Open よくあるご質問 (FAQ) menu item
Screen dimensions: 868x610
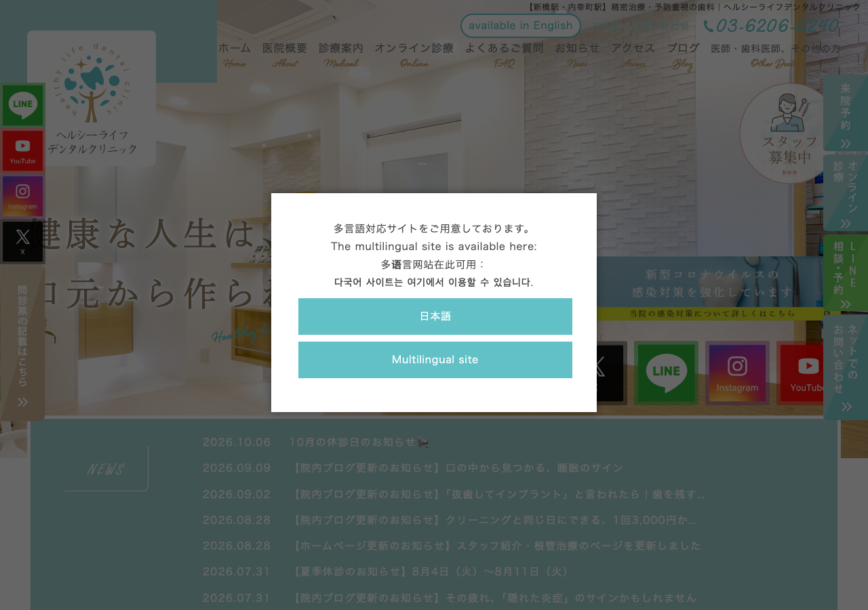coord(504,55)
